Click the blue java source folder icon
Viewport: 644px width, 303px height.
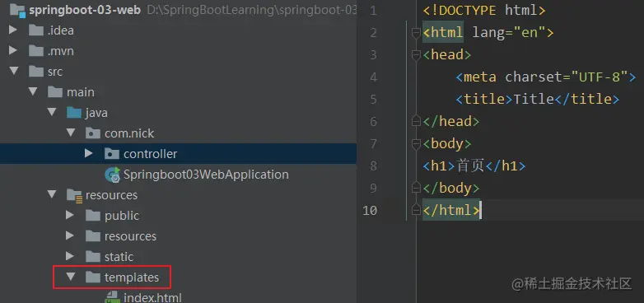pyautogui.click(x=74, y=113)
